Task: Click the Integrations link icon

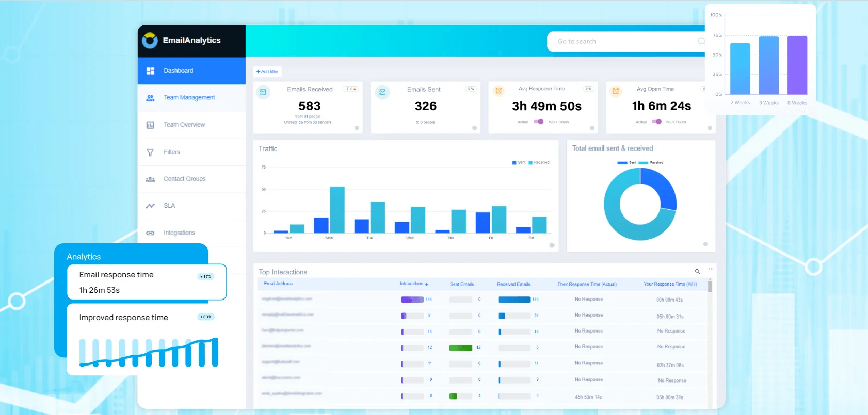Action: [150, 233]
